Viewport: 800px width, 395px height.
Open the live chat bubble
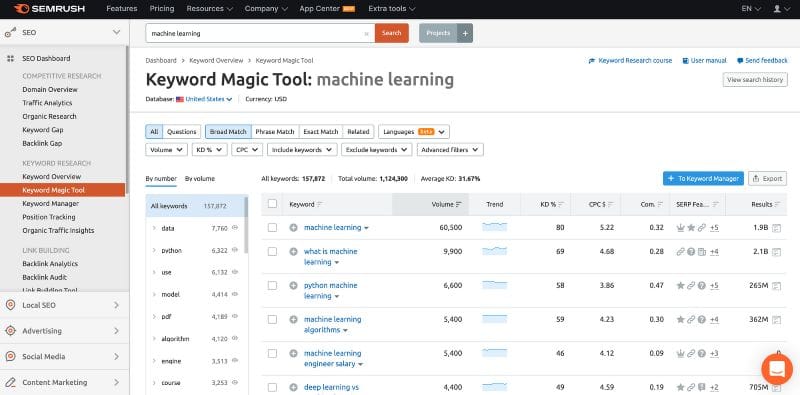(777, 369)
